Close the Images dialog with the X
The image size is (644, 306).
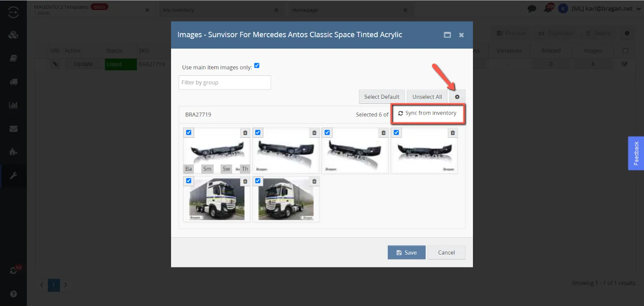click(x=461, y=35)
